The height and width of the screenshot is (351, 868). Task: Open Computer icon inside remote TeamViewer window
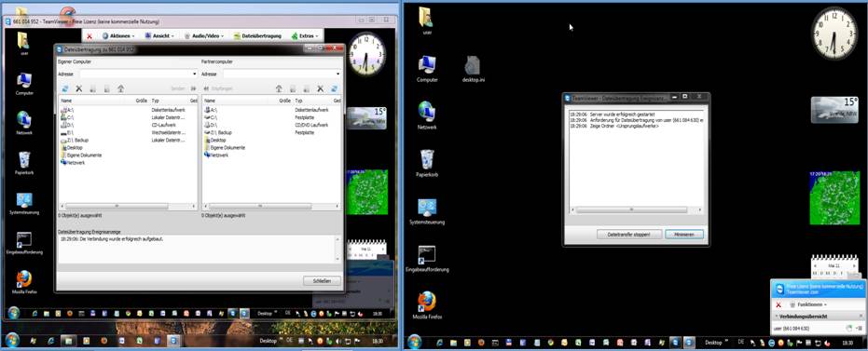pyautogui.click(x=24, y=84)
